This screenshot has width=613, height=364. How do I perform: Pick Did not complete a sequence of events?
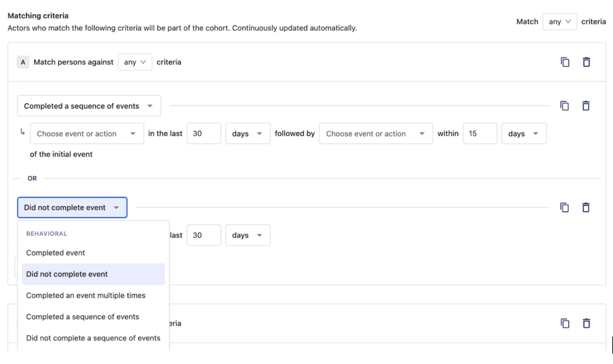pyautogui.click(x=93, y=338)
